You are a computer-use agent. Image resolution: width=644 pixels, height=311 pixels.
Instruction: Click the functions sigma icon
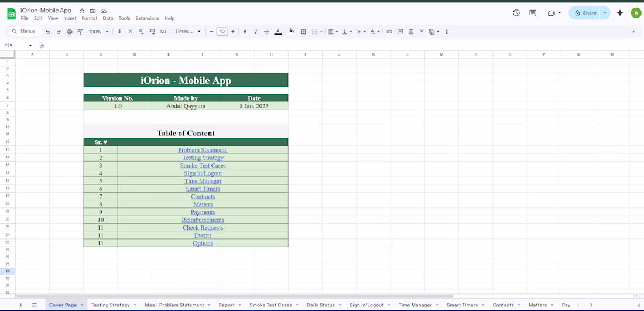point(447,32)
